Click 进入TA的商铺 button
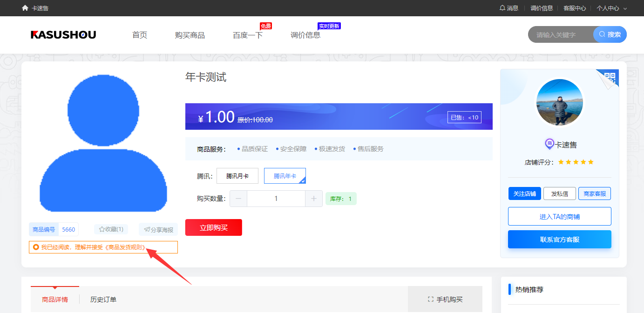644x313 pixels. coord(560,216)
